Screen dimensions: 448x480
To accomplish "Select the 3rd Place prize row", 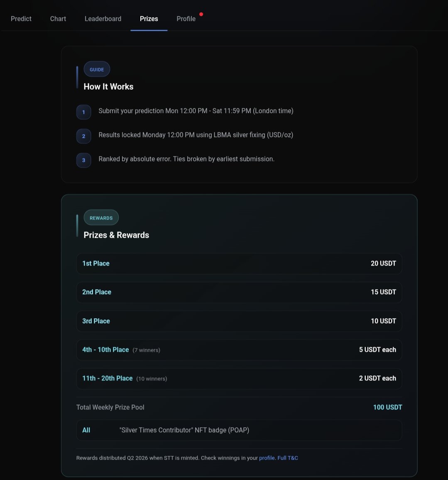I will coord(239,321).
